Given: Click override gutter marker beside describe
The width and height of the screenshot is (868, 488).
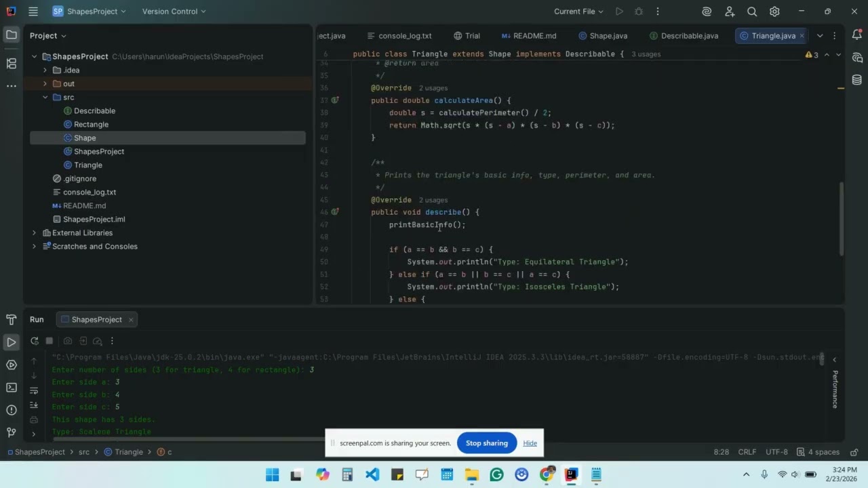Looking at the screenshot, I should pyautogui.click(x=335, y=212).
